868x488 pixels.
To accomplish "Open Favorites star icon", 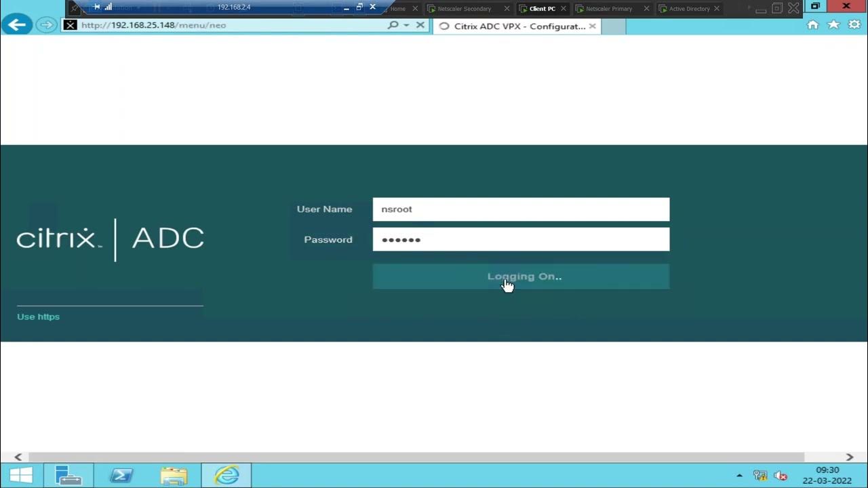I will [x=833, y=25].
